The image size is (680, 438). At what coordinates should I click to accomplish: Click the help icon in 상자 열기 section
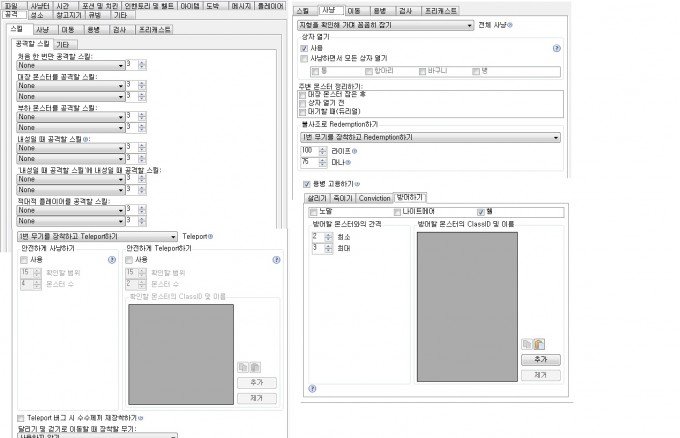[x=556, y=47]
